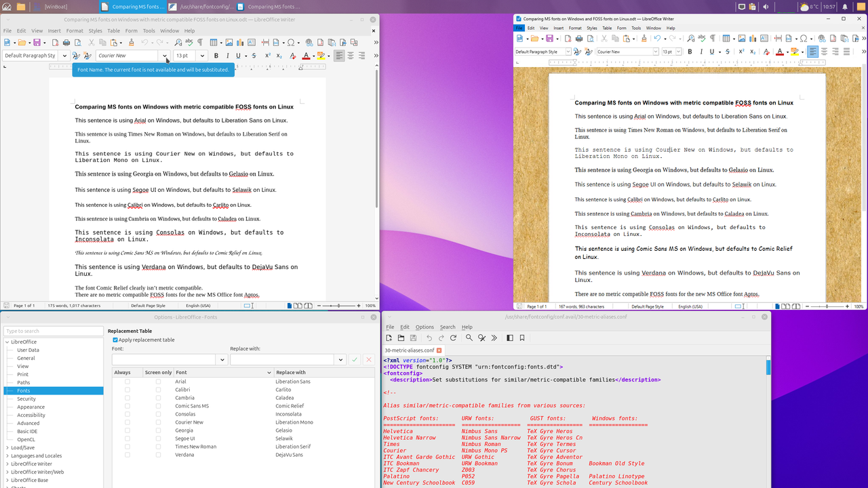The height and width of the screenshot is (488, 868).
Task: Insert a chart using the toolbar icon
Action: [240, 42]
